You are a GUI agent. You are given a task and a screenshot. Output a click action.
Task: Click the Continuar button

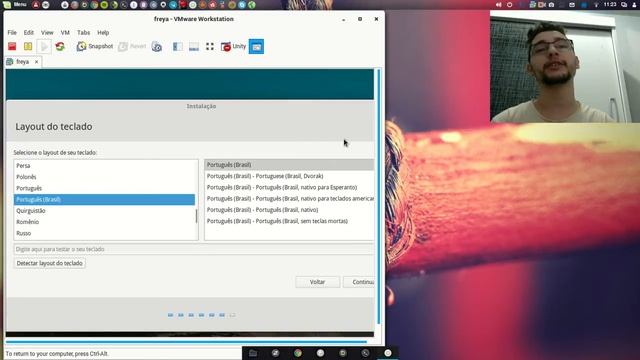(359, 282)
